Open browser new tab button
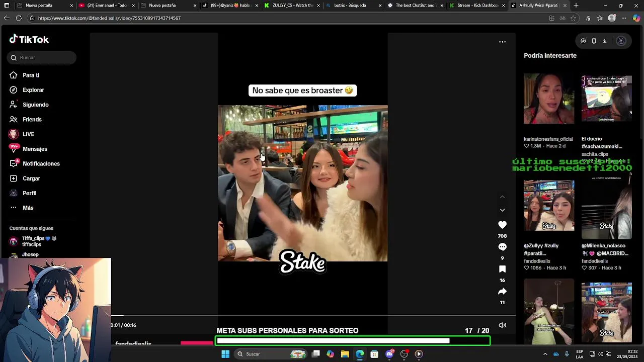Screen dimensions: 644x362 [576, 6]
